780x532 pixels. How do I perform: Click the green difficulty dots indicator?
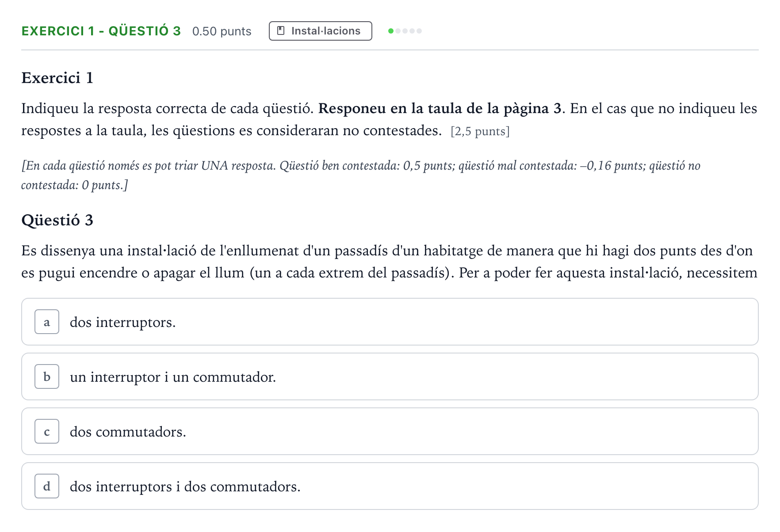405,31
